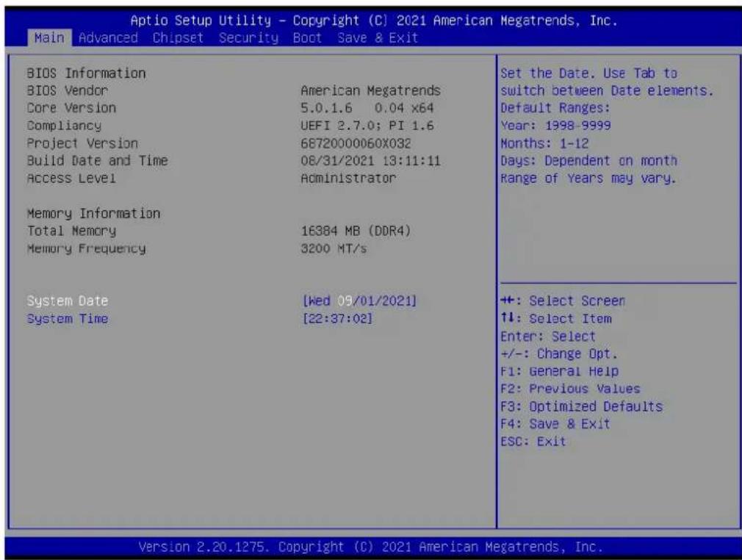
Task: Click the Memory Frequency label
Action: (x=86, y=248)
